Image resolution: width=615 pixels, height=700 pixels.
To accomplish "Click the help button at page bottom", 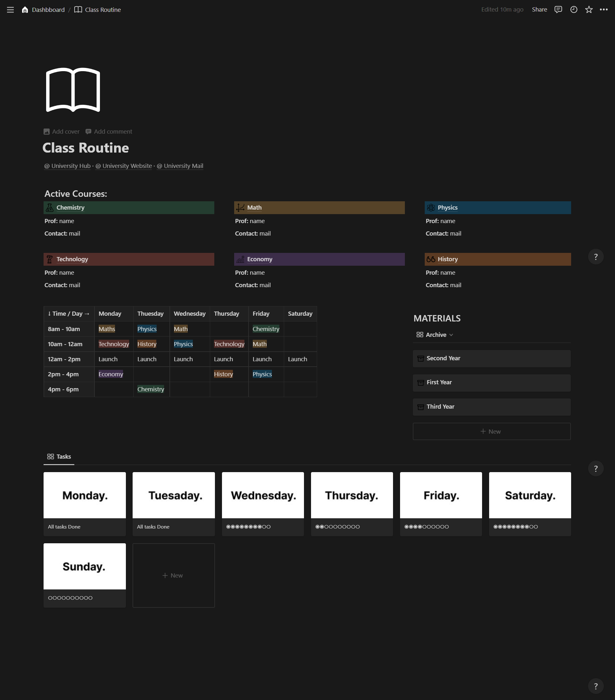I will [x=595, y=686].
